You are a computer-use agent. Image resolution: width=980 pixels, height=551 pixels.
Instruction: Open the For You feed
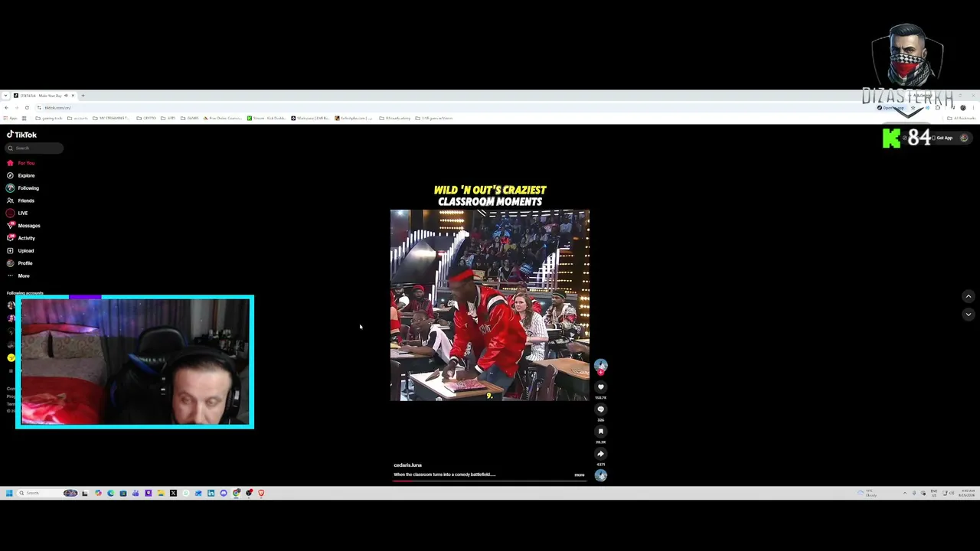tap(21, 163)
